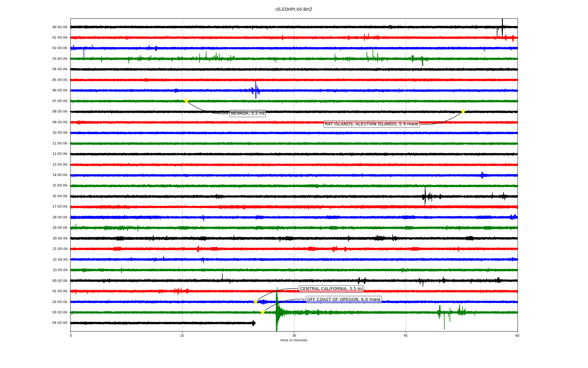Click the Central California star marker
Image resolution: width=588 pixels, height=368 pixels.
[255, 302]
